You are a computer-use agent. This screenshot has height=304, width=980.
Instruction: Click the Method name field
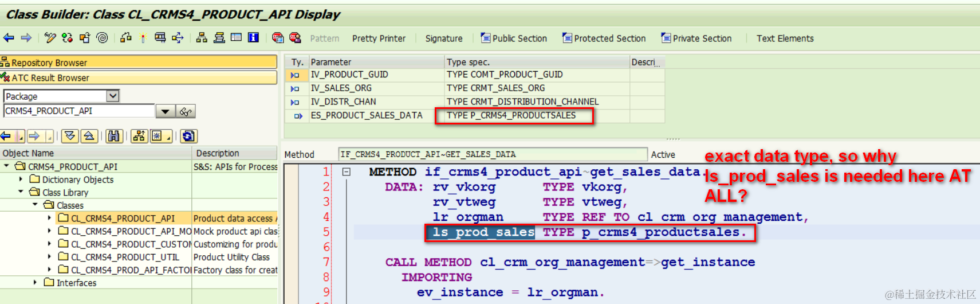[493, 154]
